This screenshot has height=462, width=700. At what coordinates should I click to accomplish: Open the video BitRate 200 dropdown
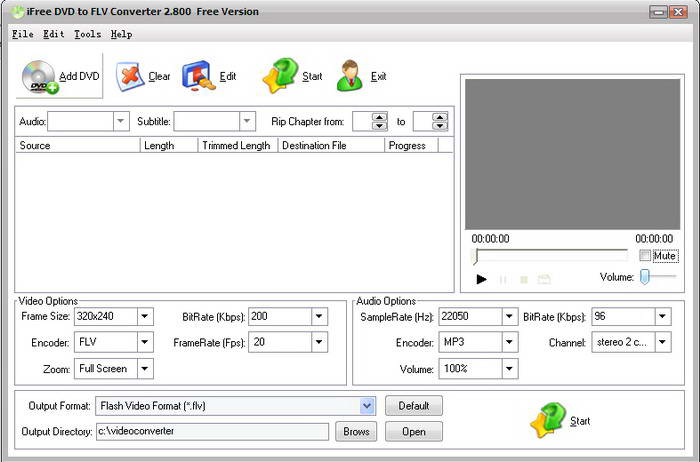319,316
